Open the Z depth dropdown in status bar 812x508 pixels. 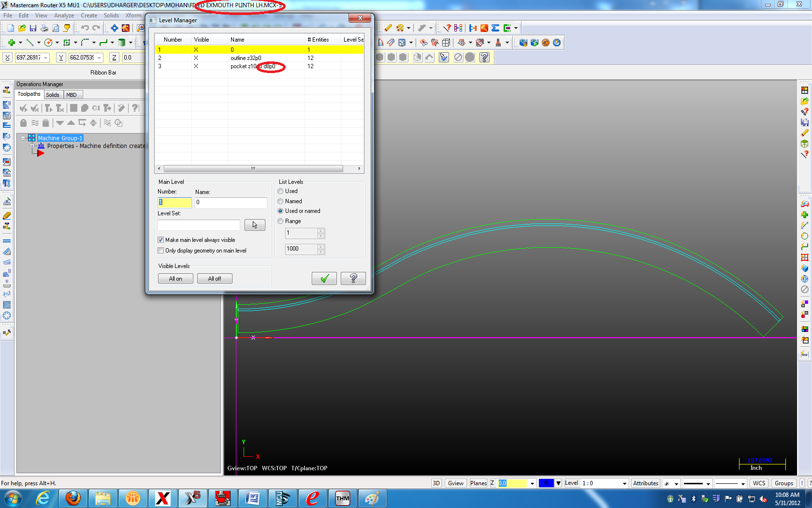(532, 483)
